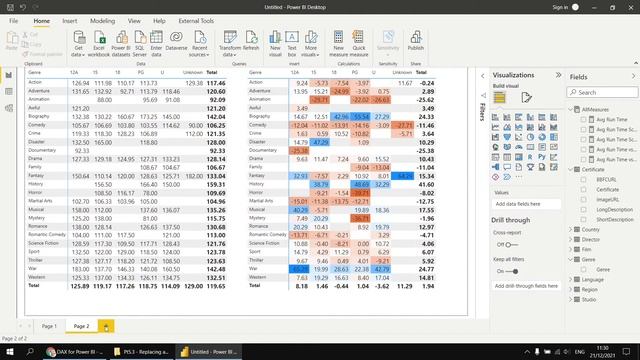Check the Genre field checkbox
Viewport: 640px width, 360px height.
(x=583, y=270)
